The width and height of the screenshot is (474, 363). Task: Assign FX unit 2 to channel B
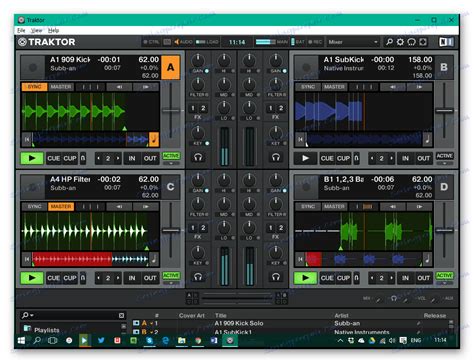pos(281,108)
